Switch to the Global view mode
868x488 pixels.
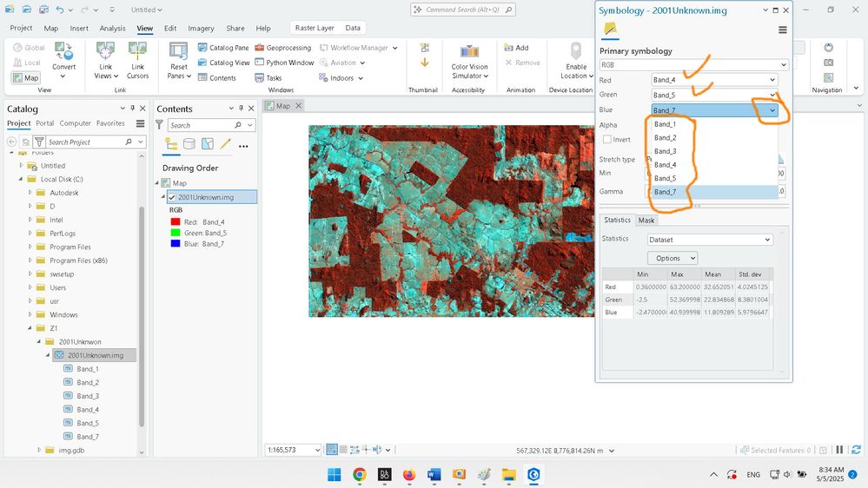coord(29,48)
